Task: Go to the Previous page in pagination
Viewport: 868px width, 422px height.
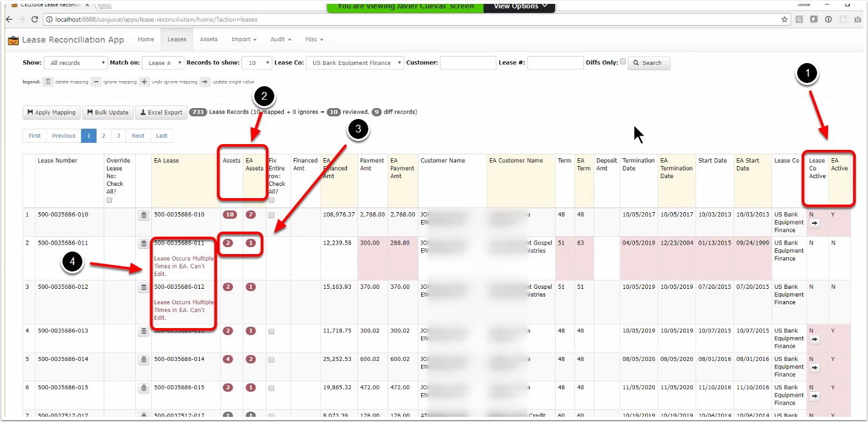Action: (64, 136)
